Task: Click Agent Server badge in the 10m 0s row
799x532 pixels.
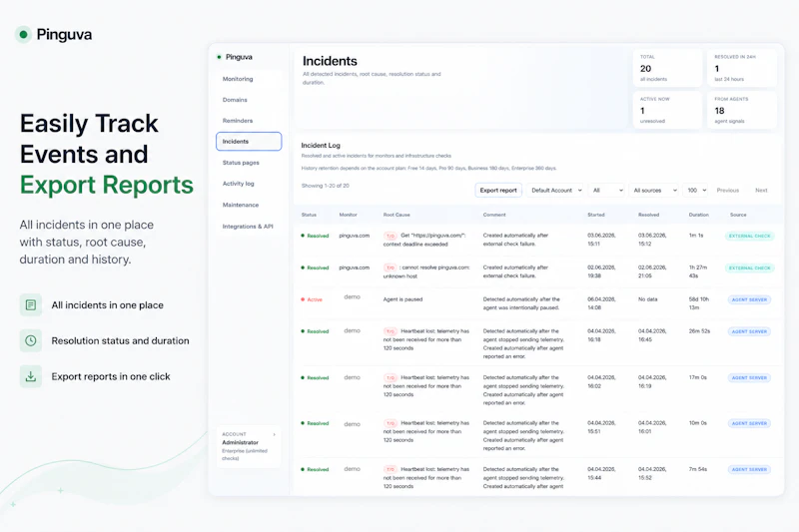Action: 749,423
